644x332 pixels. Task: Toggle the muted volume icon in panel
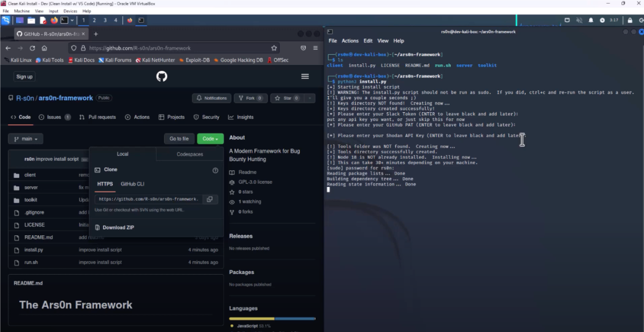tap(579, 20)
